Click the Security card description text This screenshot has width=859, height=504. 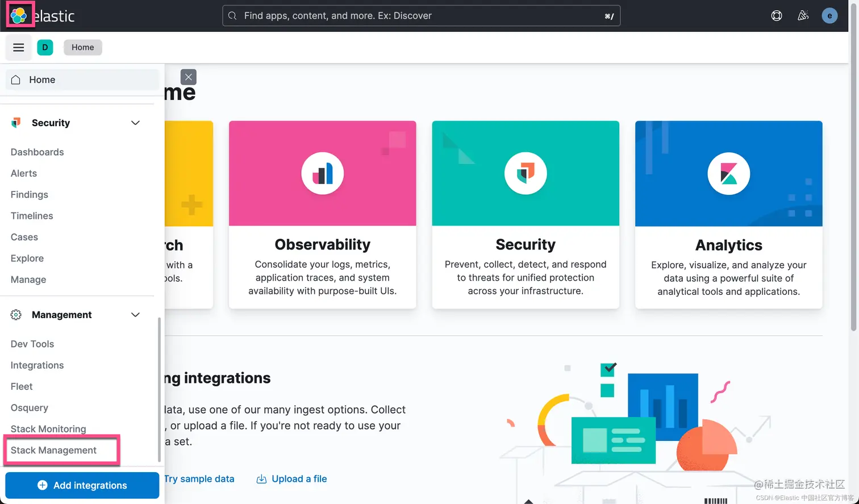click(526, 278)
